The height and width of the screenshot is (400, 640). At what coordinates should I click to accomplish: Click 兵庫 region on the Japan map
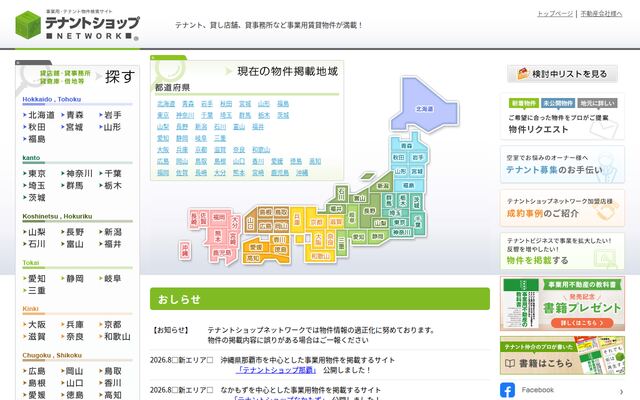[297, 220]
